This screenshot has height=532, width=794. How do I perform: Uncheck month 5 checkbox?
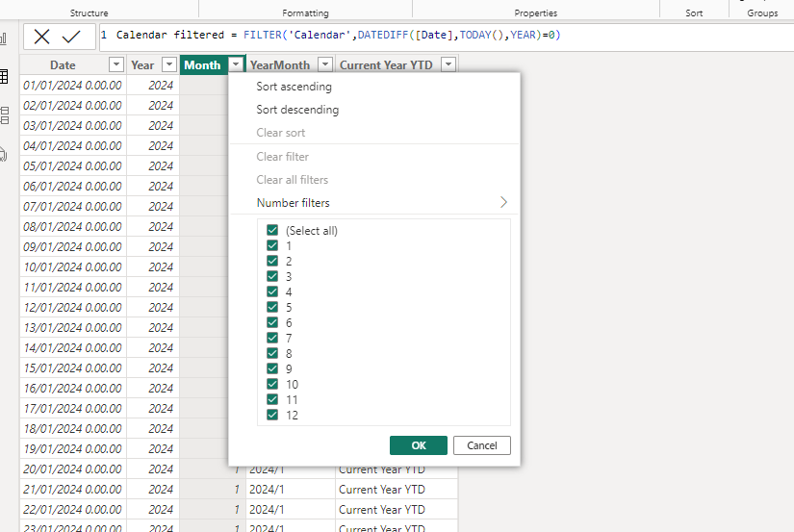point(272,307)
